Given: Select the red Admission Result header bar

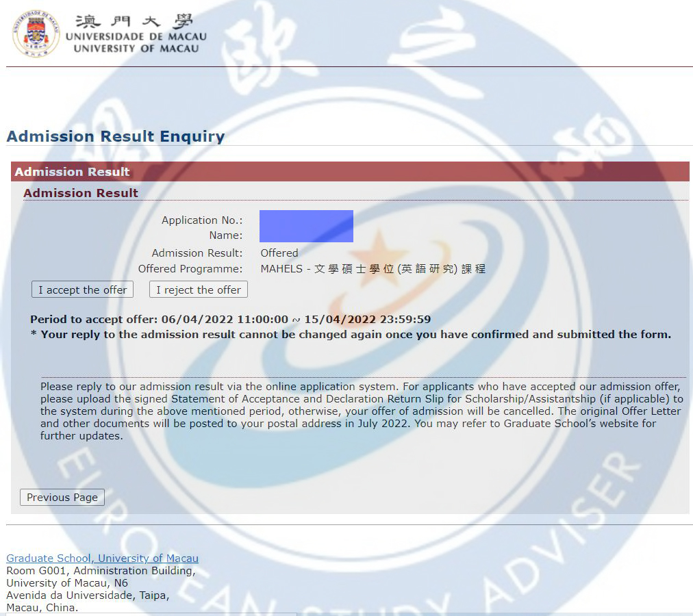Looking at the screenshot, I should coord(350,172).
